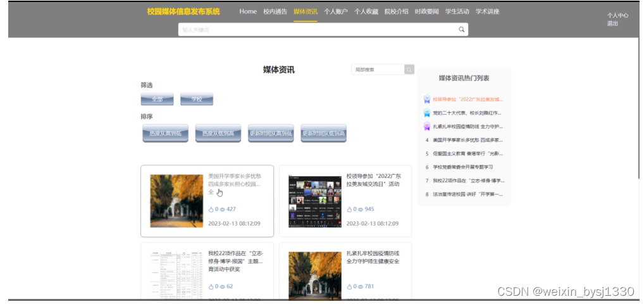This screenshot has width=644, height=304.
Task: Open 学生活动 navigation item
Action: [457, 11]
